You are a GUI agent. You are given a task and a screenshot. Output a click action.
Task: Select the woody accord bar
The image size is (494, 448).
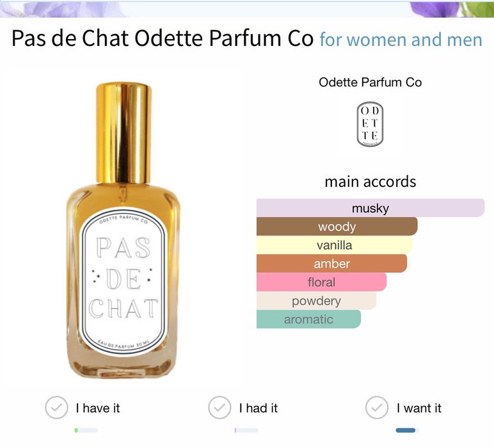(x=337, y=226)
